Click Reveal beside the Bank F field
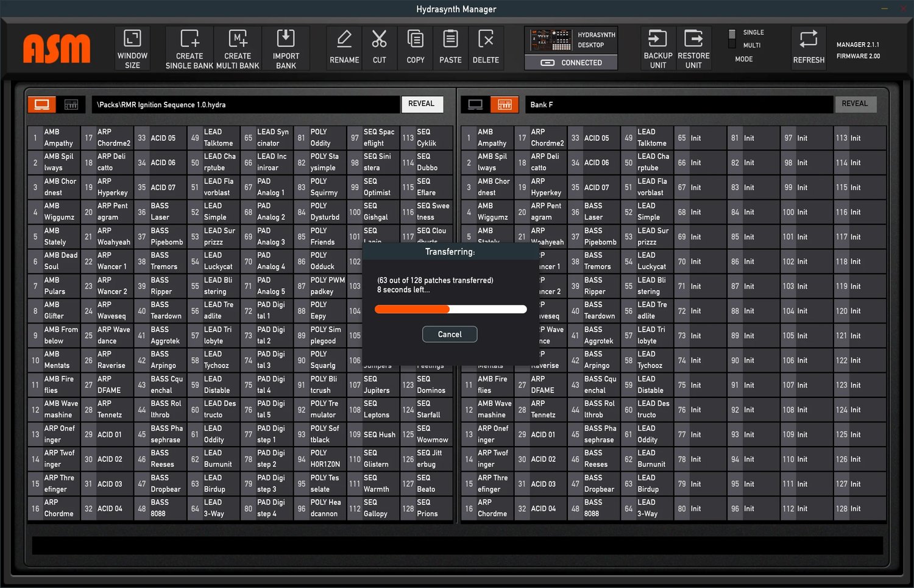The width and height of the screenshot is (914, 588). (855, 104)
